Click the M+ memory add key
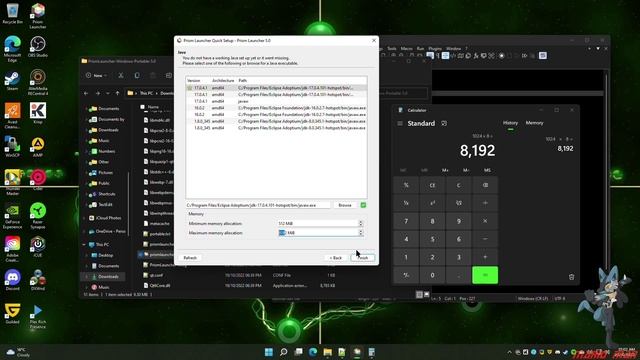This screenshot has width=640, height=360. point(445,170)
